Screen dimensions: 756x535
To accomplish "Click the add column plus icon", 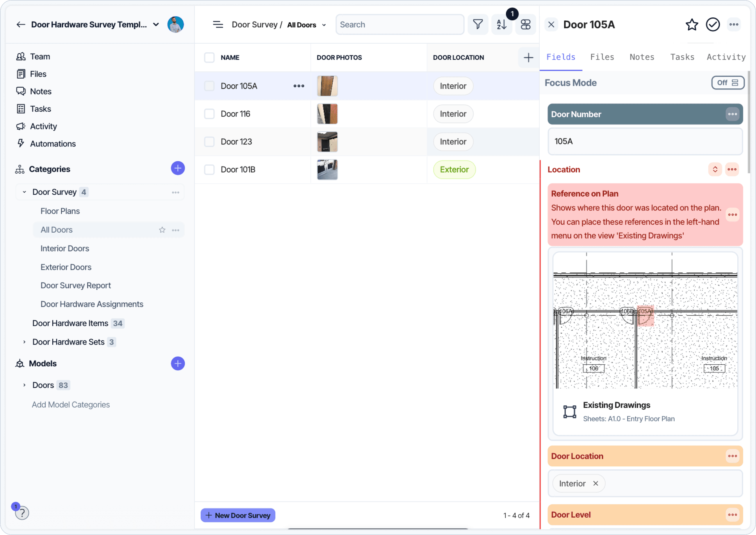I will [528, 57].
